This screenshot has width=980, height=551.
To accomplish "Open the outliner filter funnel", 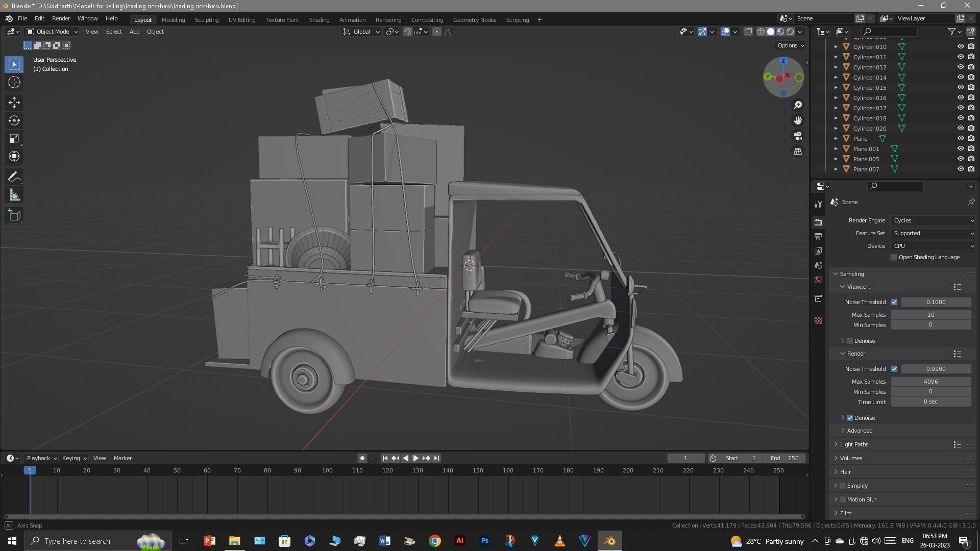I will click(952, 32).
